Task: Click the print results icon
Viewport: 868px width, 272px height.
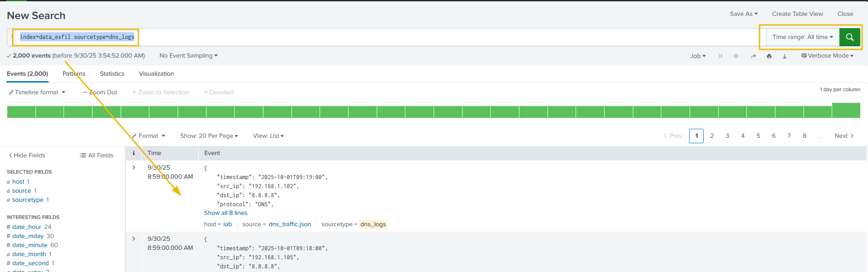Action: [769, 56]
